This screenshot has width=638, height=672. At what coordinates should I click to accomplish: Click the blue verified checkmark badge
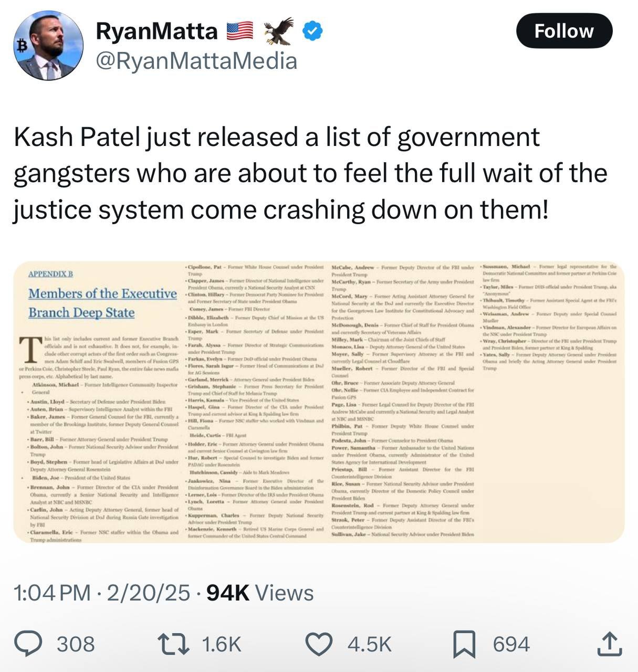point(313,31)
